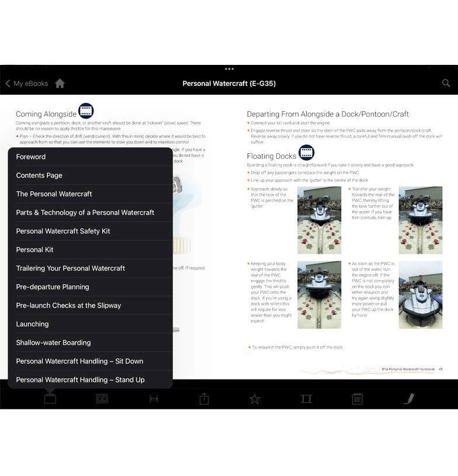Choose Personal Watercraft Handling – Stand Up
The width and height of the screenshot is (458, 476).
click(80, 380)
